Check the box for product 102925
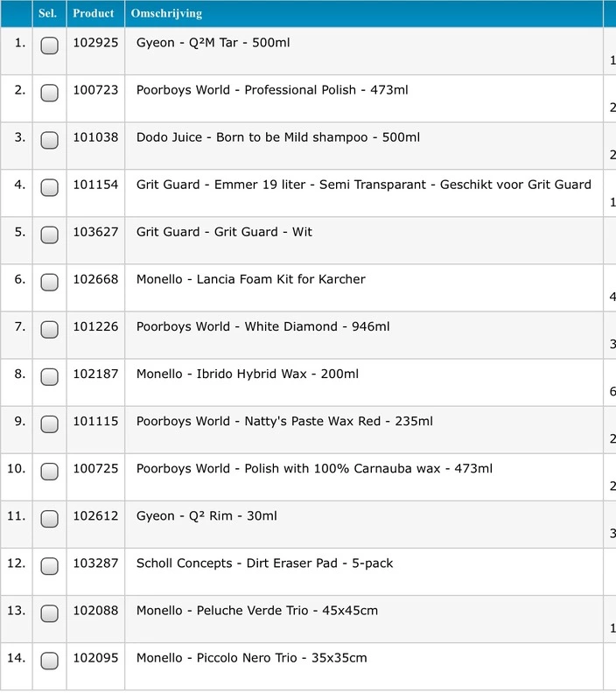This screenshot has height=700, width=616. click(x=49, y=45)
